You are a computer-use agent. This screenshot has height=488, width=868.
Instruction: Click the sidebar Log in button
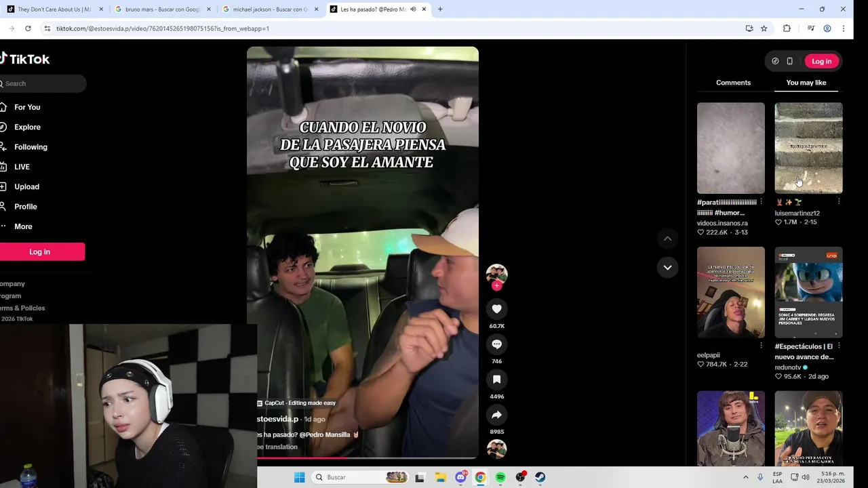tap(40, 251)
